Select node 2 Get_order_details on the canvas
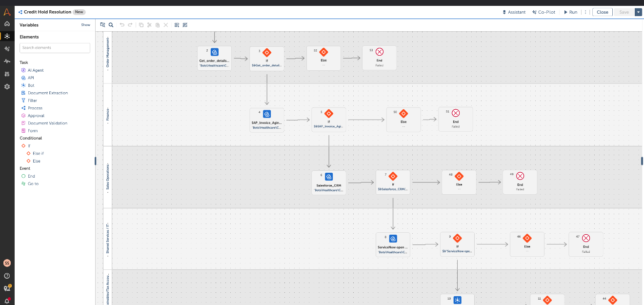 214,58
